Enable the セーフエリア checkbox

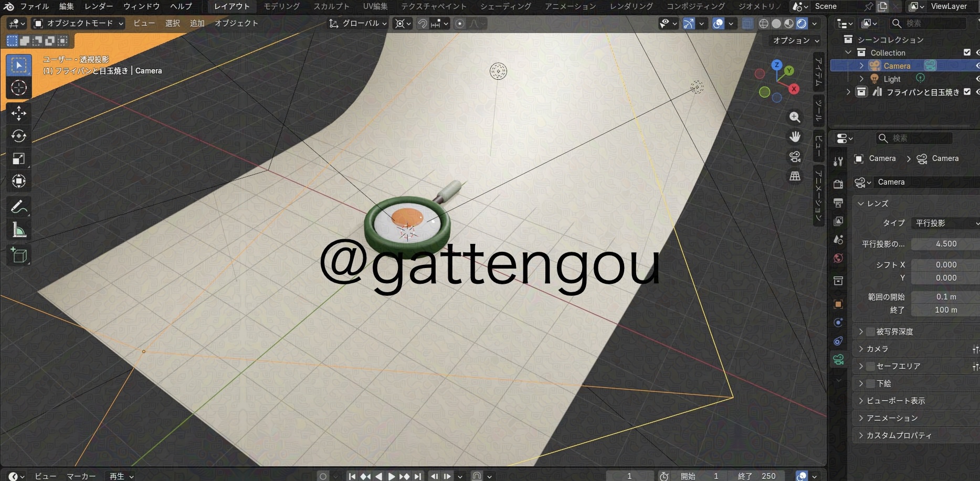coord(871,366)
